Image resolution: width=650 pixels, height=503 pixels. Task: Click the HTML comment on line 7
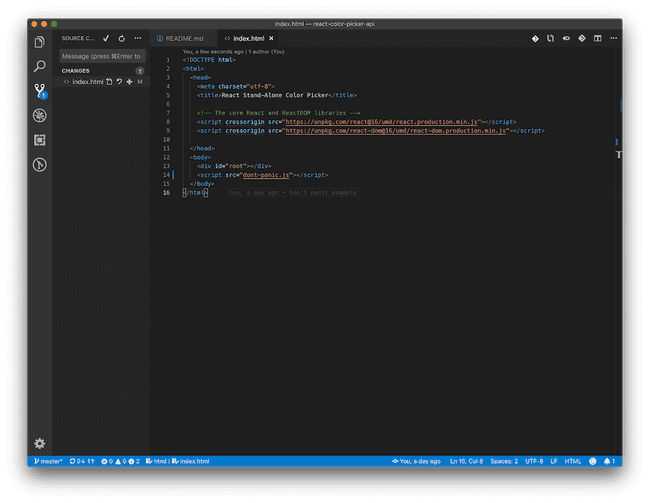coord(278,113)
